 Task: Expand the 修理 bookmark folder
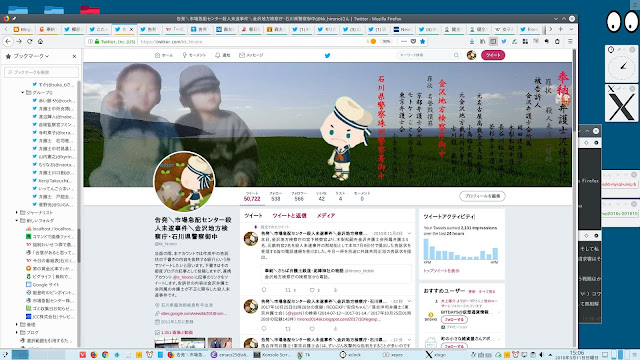pos(17,324)
